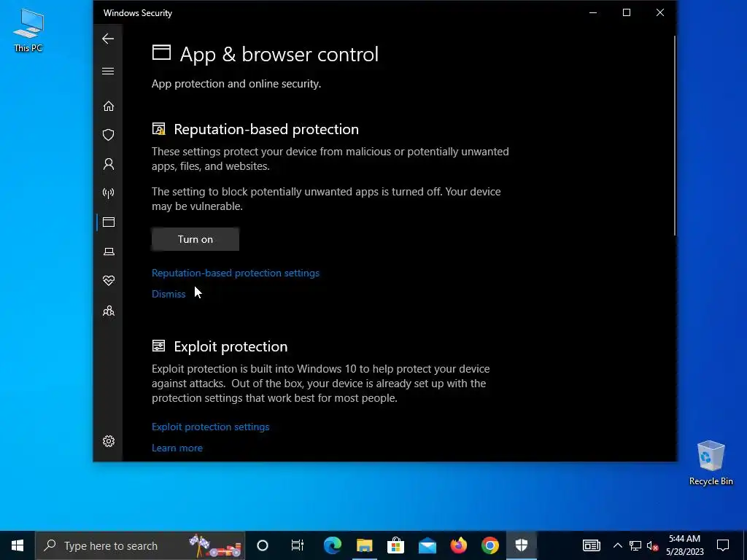Click the taskbar search box
Screen dimensions: 747x560
tap(140, 545)
